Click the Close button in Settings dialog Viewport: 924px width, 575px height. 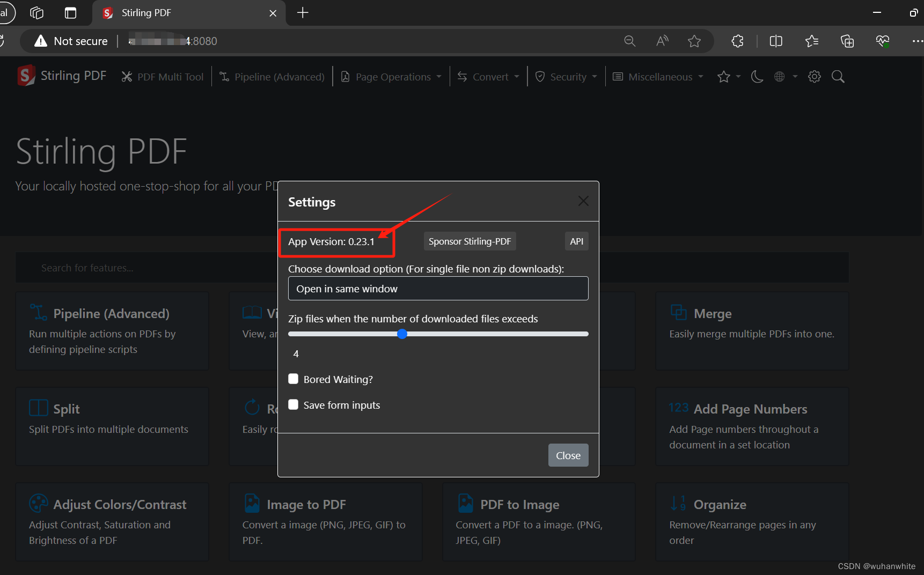coord(568,455)
